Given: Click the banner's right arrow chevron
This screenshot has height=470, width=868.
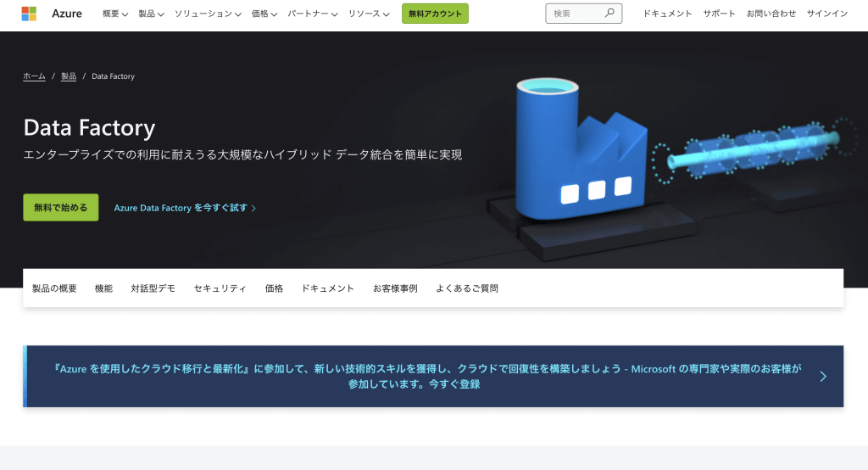Looking at the screenshot, I should click(x=823, y=377).
